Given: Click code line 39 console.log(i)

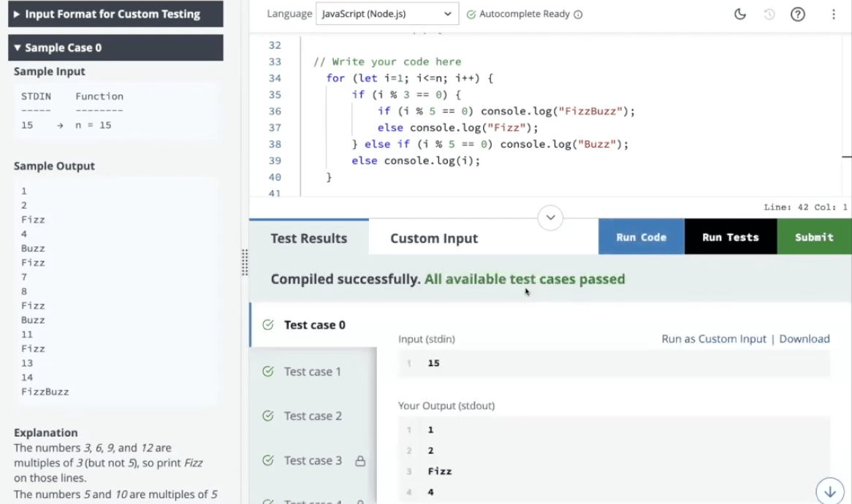Looking at the screenshot, I should 416,161.
